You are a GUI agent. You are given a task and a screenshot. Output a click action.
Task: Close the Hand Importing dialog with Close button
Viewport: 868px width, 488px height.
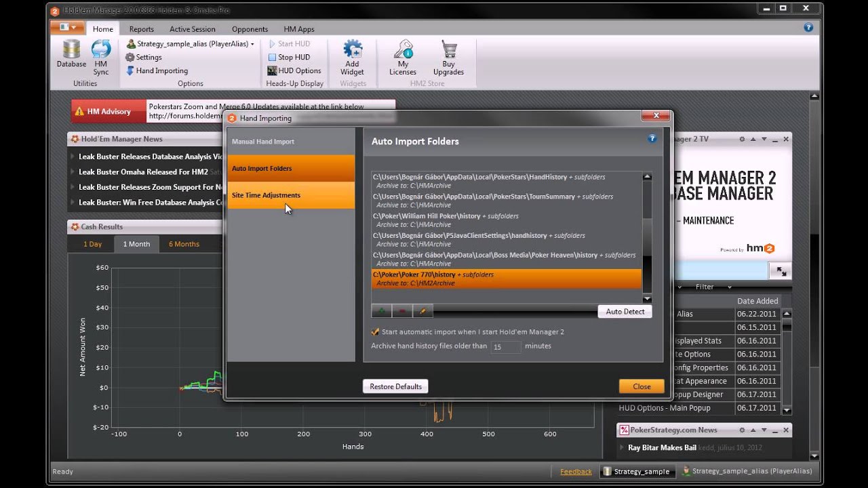[x=642, y=386]
